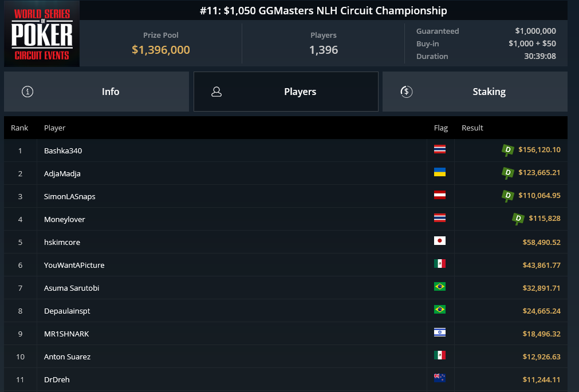The width and height of the screenshot is (579, 392).
Task: Click the $1,396,000 prize pool amount
Action: click(160, 50)
